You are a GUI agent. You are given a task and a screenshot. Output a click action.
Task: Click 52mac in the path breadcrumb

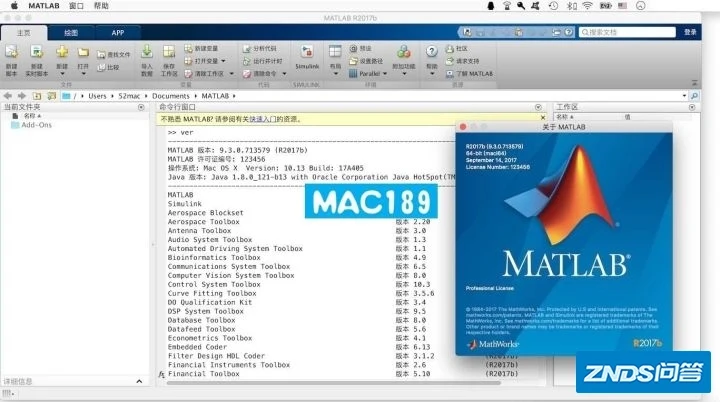click(129, 96)
